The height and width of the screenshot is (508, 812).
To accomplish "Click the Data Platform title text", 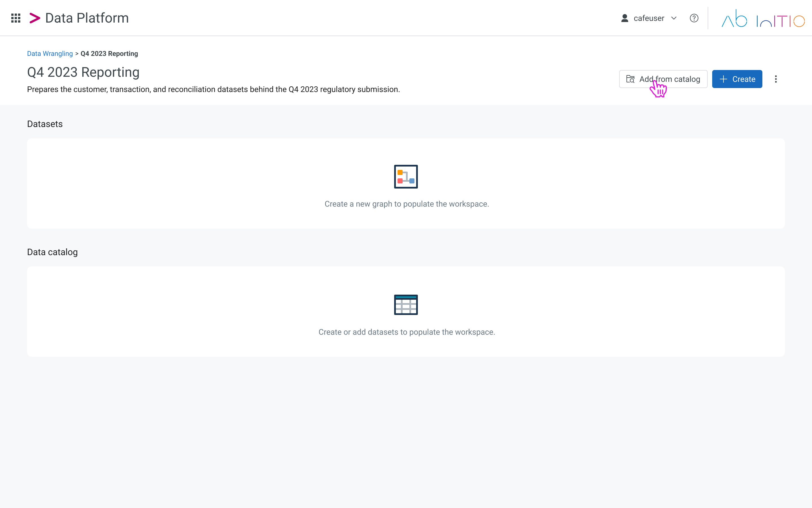I will pos(87,18).
